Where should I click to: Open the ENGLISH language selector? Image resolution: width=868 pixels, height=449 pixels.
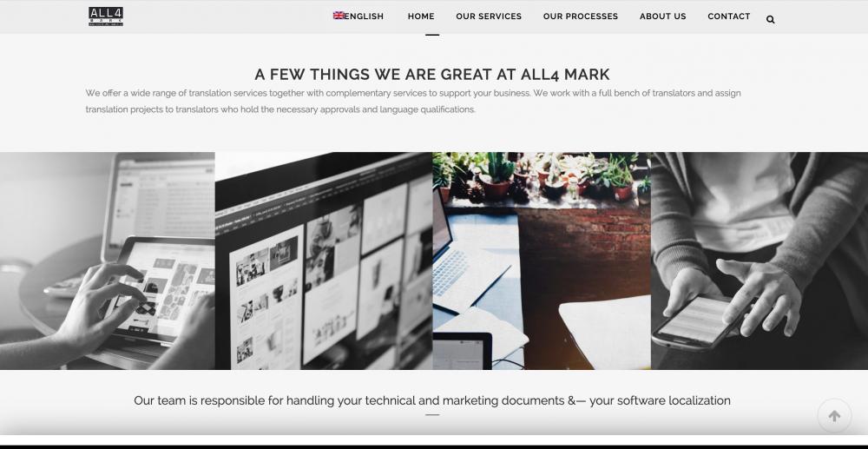pyautogui.click(x=358, y=16)
